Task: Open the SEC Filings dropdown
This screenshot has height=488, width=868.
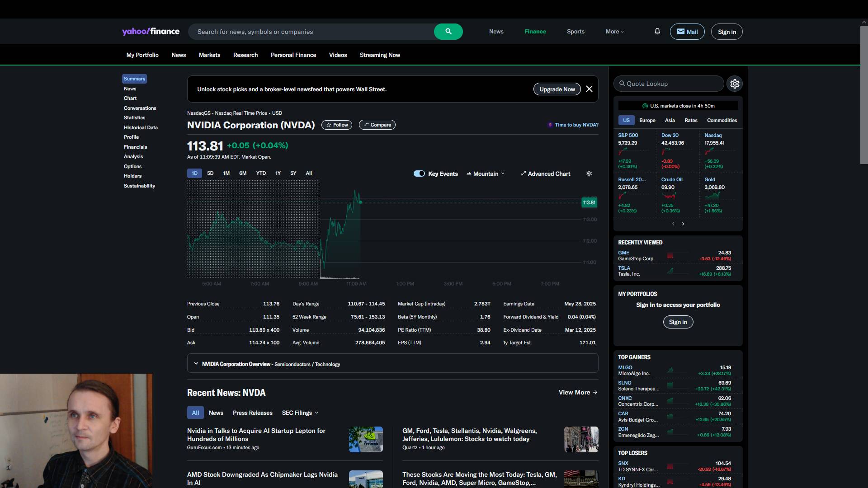Action: [300, 413]
